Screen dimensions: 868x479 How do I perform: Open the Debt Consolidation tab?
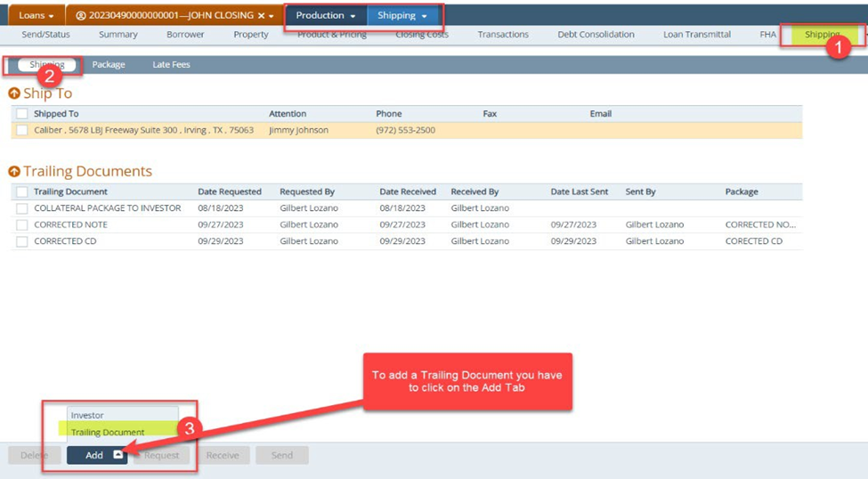[x=596, y=35]
